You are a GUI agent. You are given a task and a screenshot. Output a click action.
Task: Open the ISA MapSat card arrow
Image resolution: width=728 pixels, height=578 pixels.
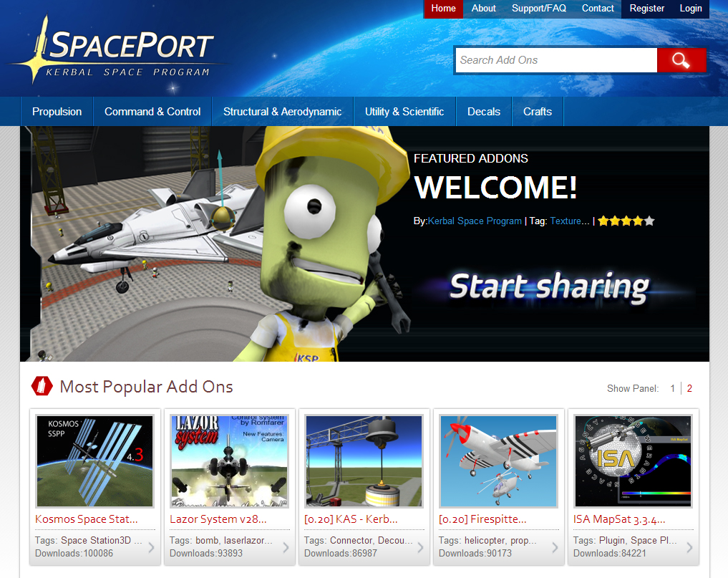tap(689, 548)
